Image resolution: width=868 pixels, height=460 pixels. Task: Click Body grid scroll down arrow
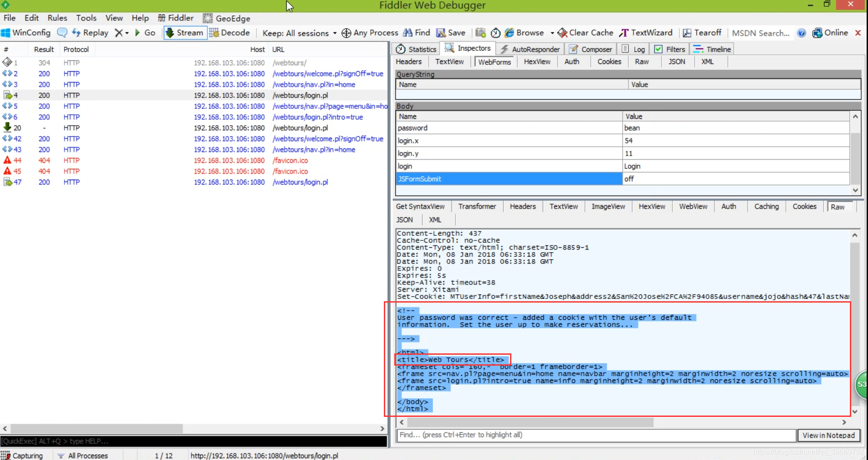click(x=855, y=191)
